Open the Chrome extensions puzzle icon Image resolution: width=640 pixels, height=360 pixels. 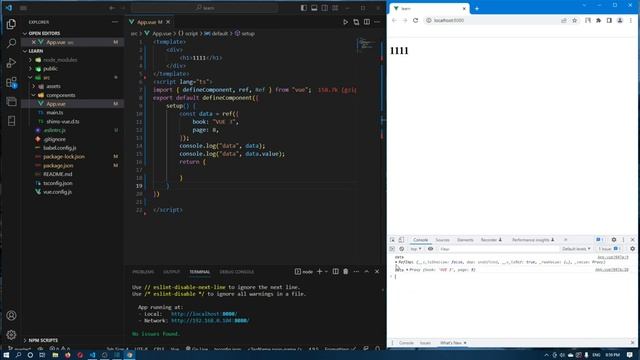(x=598, y=20)
